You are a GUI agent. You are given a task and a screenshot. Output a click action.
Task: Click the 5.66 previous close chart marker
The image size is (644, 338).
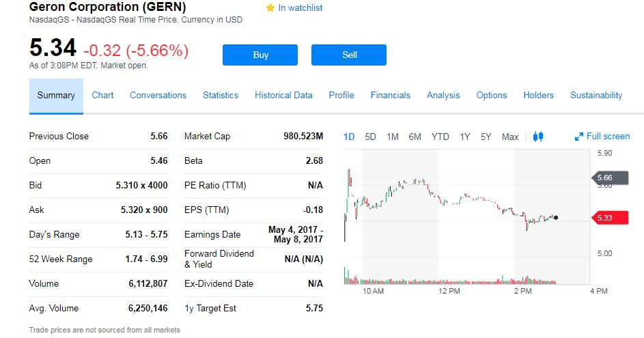point(611,178)
